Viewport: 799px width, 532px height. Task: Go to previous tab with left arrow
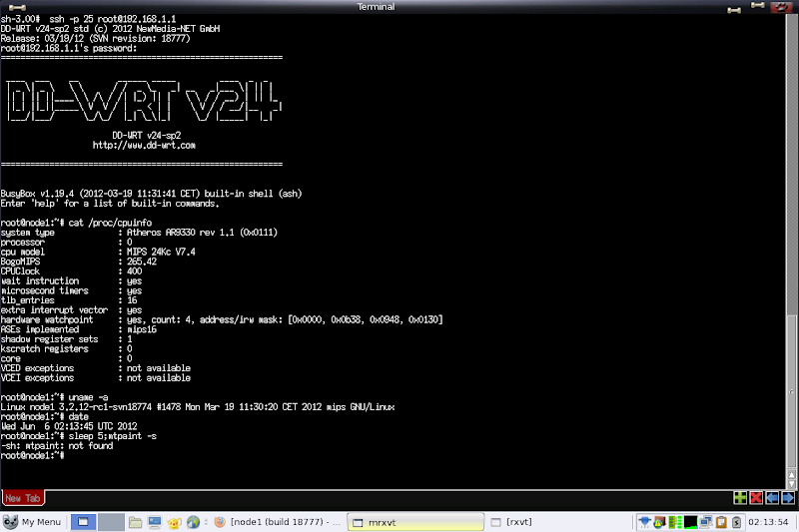click(772, 498)
